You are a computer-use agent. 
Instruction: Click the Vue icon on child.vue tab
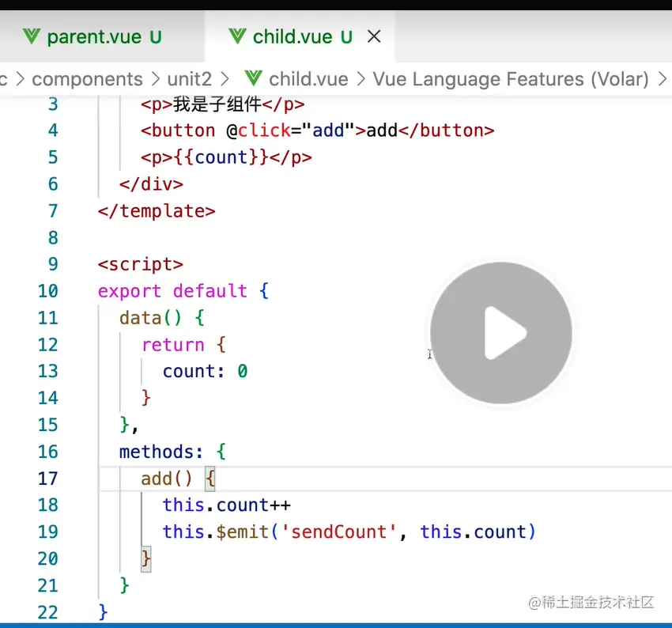point(237,36)
